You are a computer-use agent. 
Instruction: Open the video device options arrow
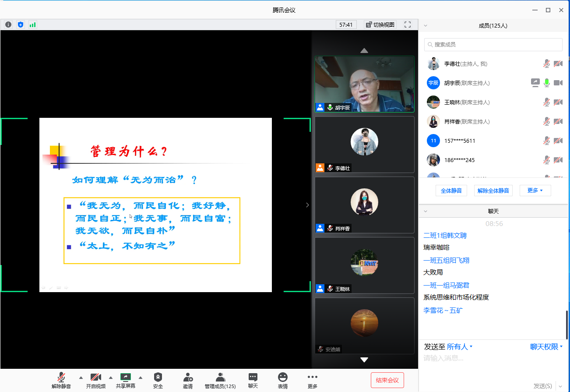coord(110,377)
